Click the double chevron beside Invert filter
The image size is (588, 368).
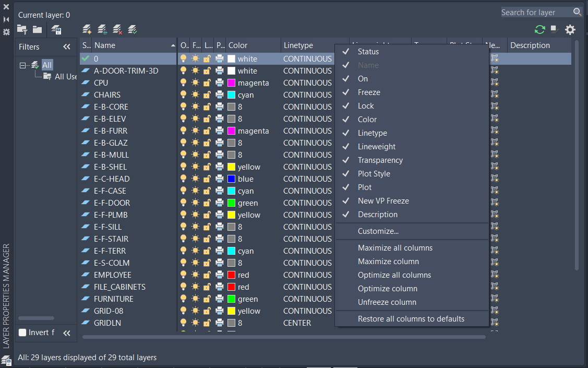coord(67,333)
